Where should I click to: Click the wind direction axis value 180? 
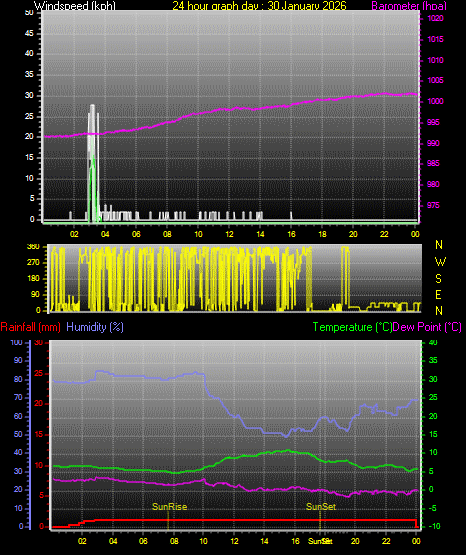tap(33, 279)
